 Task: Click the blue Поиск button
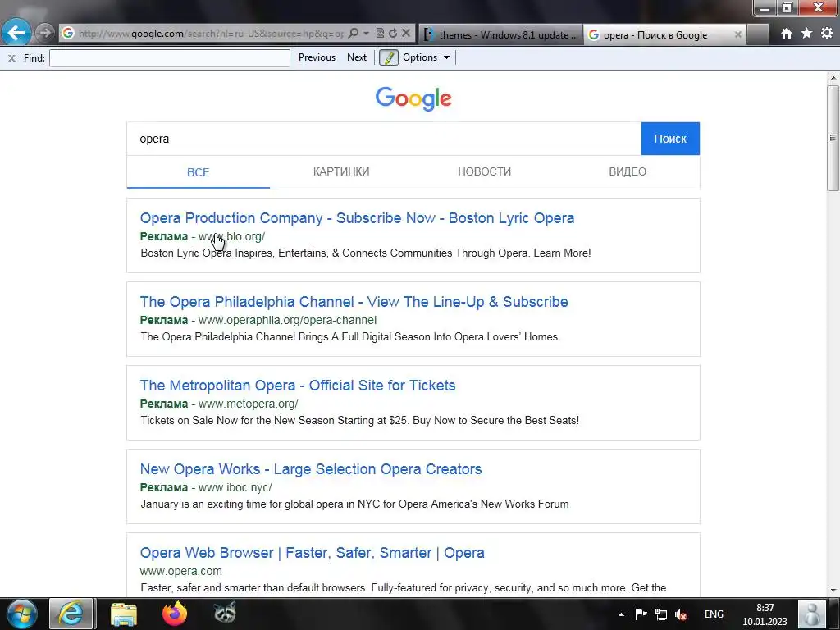tap(670, 139)
